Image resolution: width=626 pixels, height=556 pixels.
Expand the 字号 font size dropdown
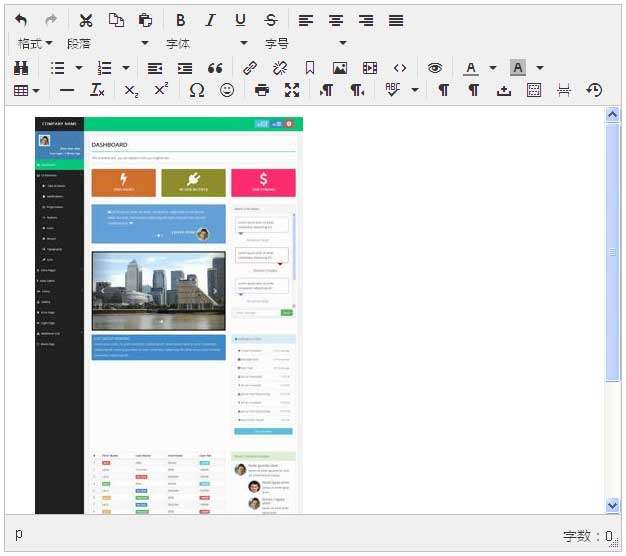pos(305,44)
